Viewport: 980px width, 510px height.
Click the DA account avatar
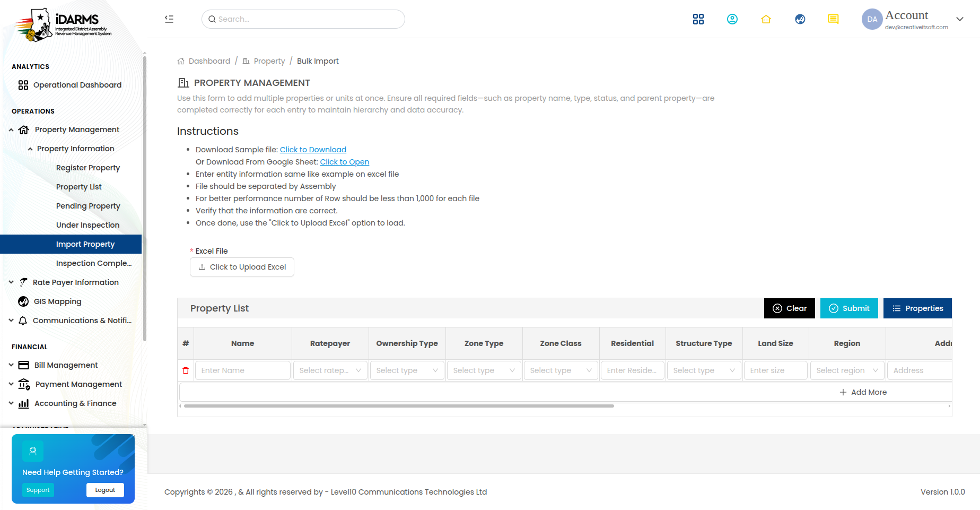point(872,19)
